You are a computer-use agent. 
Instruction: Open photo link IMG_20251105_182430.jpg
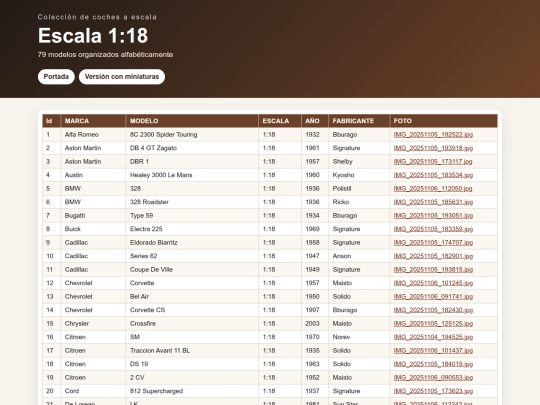(x=433, y=310)
